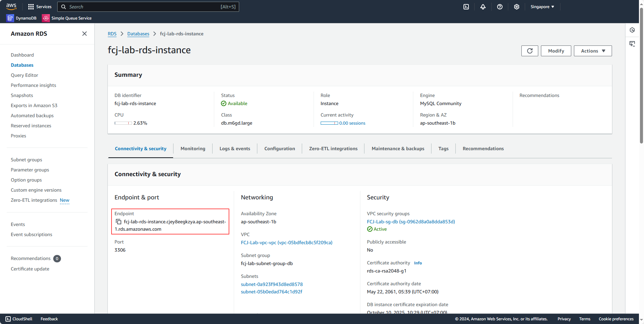The width and height of the screenshot is (644, 324).
Task: Switch to the Zero-ETL integrations tab
Action: 333,149
